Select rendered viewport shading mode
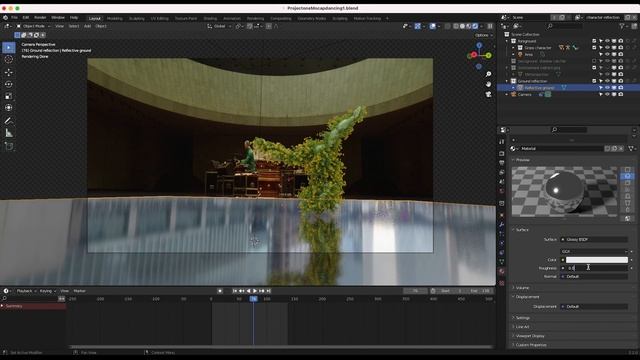The width and height of the screenshot is (640, 360). [x=475, y=26]
